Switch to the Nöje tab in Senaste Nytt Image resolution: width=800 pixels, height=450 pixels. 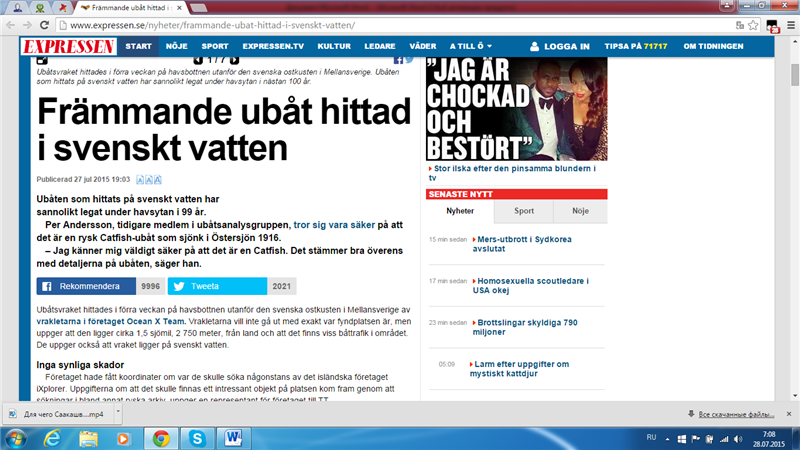pyautogui.click(x=580, y=211)
